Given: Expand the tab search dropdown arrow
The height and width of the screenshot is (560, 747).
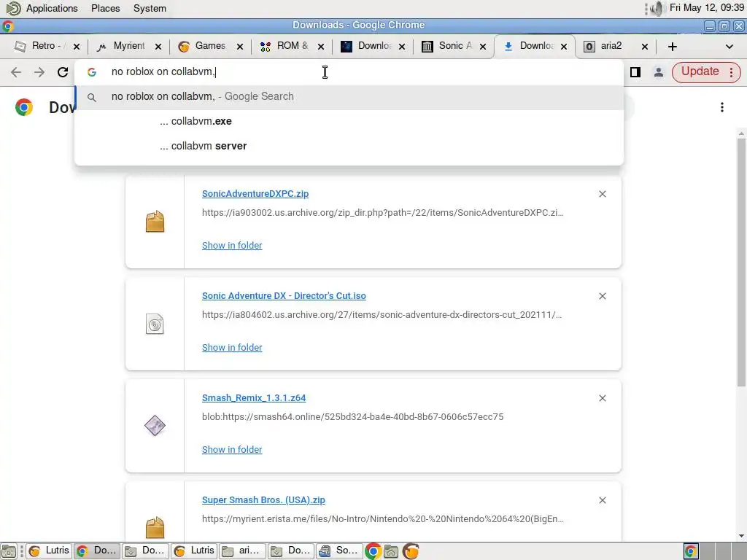Looking at the screenshot, I should (x=729, y=46).
